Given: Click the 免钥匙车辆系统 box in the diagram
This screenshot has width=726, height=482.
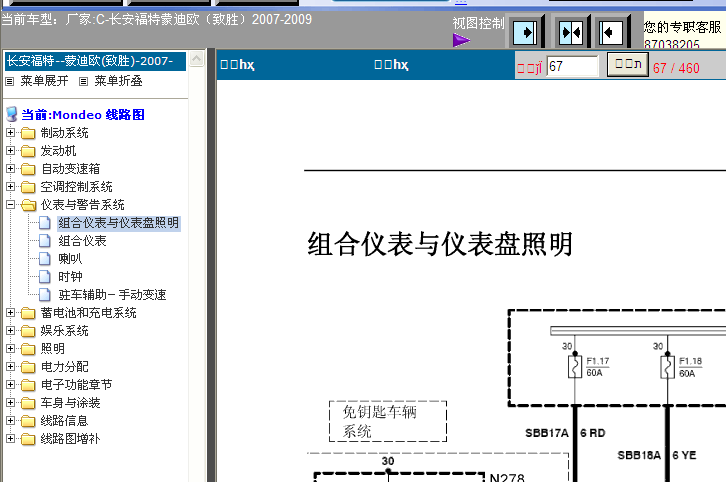Looking at the screenshot, I should [x=388, y=422].
